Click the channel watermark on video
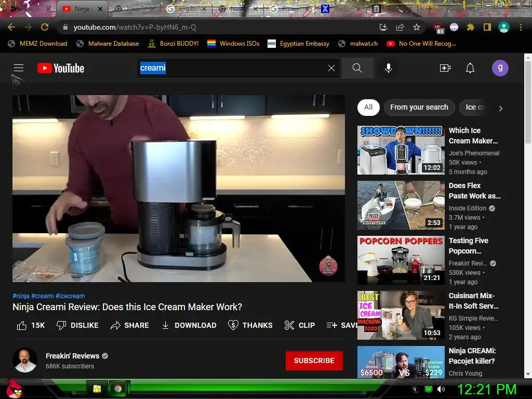532x399 pixels. coord(328,265)
